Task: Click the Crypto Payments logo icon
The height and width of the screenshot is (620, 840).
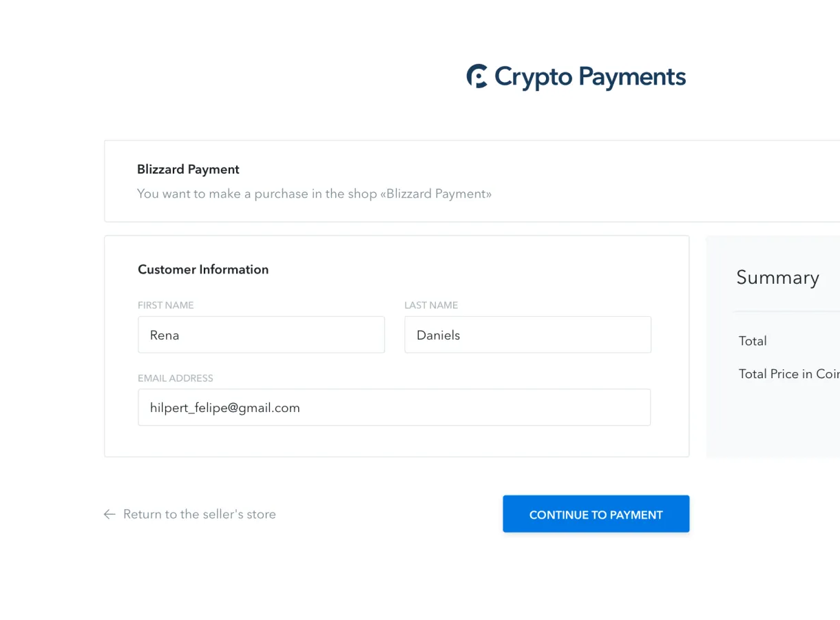Action: (x=477, y=76)
